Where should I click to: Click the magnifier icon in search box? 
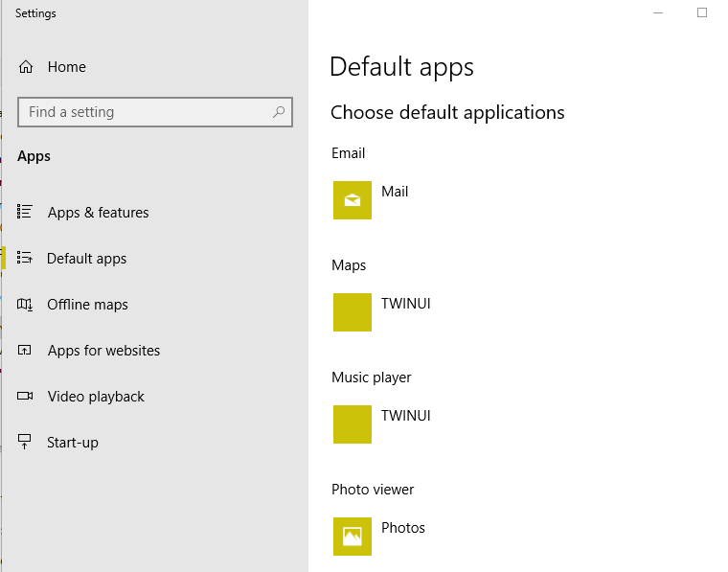279,112
